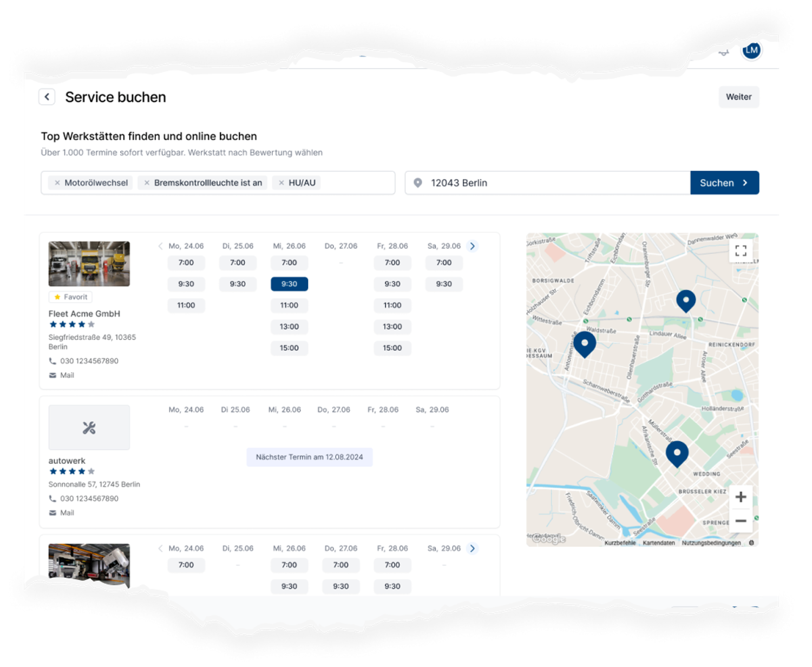Select Fleet Acme 7:00 on Mi, 26.06

coord(289,263)
